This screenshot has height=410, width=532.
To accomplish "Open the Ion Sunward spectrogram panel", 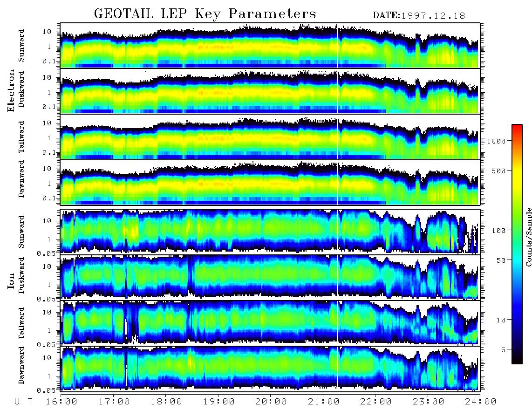I will [x=270, y=231].
